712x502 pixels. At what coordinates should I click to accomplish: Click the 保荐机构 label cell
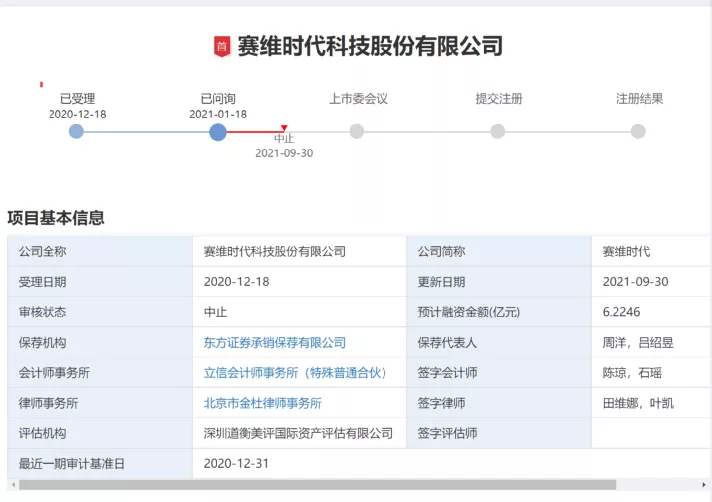click(x=100, y=343)
